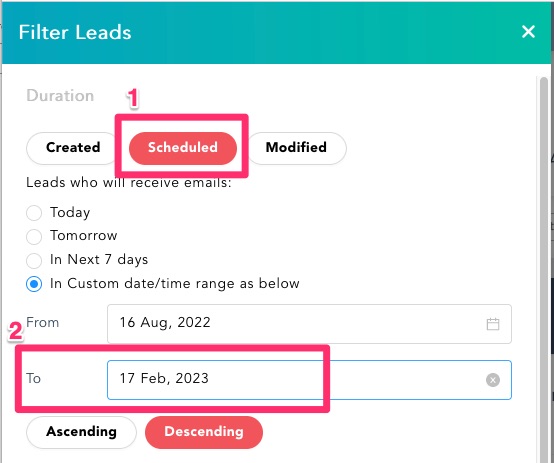
Task: Switch to the Scheduled duration tab
Action: point(183,148)
